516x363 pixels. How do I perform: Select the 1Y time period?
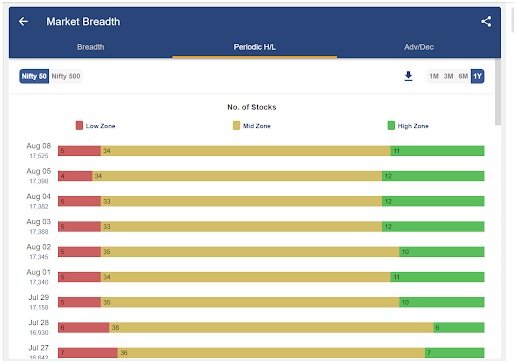477,76
